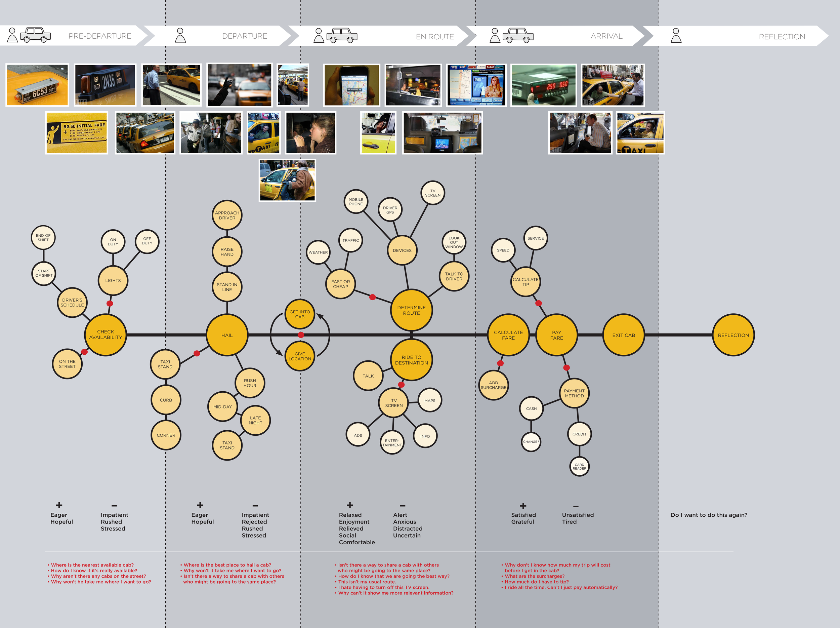
Task: Open the $2.50 Initial Fare sign photo
Action: click(77, 132)
